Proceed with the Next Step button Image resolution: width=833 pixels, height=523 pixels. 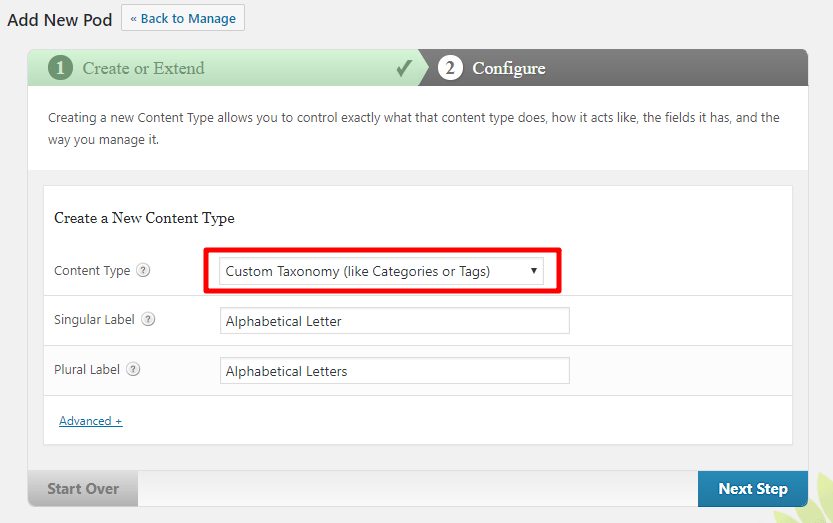tap(753, 488)
